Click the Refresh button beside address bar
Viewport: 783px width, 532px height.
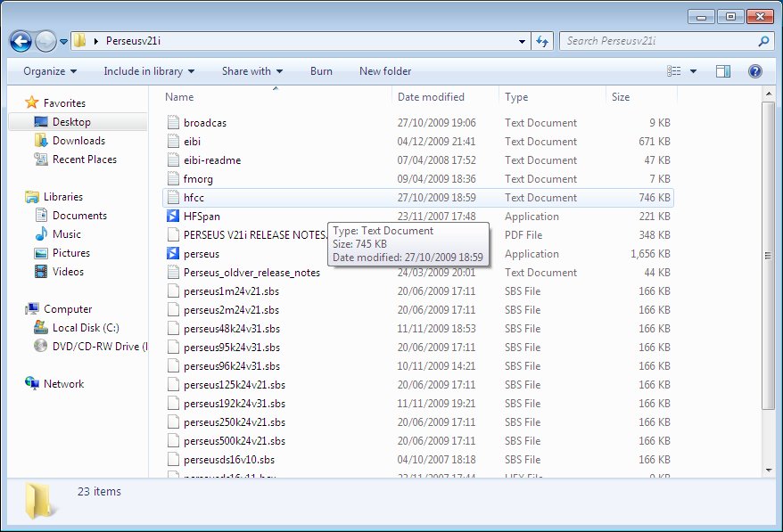click(x=542, y=41)
